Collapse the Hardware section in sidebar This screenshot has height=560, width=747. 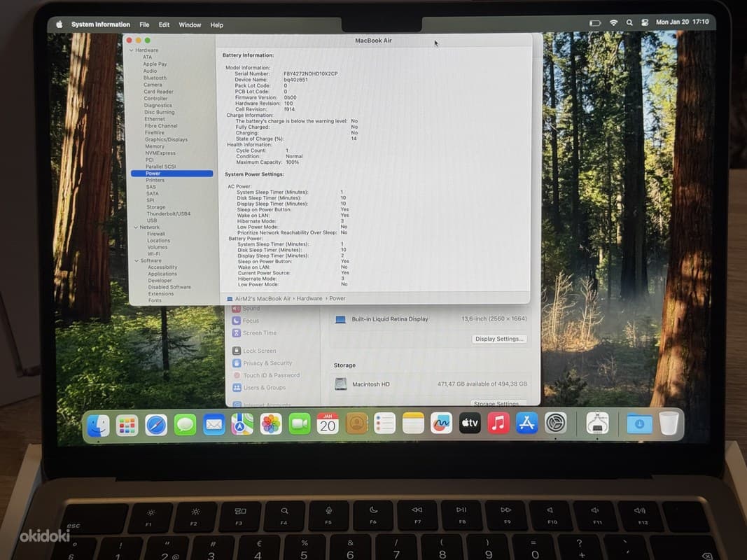pyautogui.click(x=132, y=50)
